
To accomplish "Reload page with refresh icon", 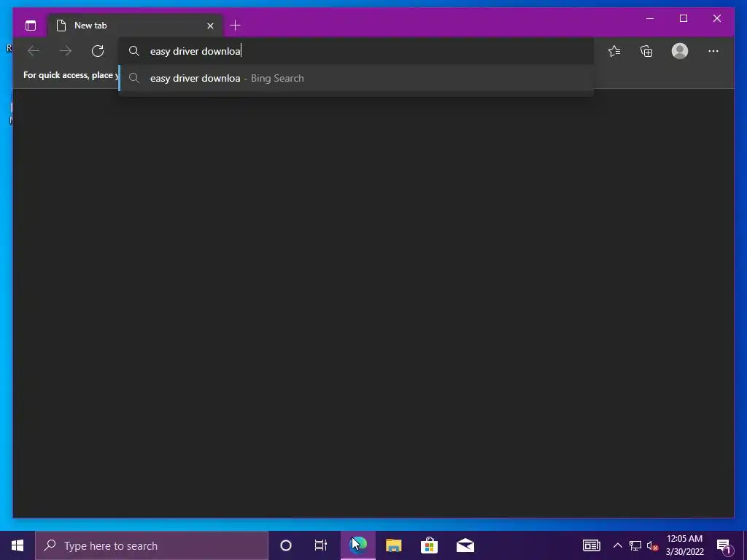I will coord(98,51).
